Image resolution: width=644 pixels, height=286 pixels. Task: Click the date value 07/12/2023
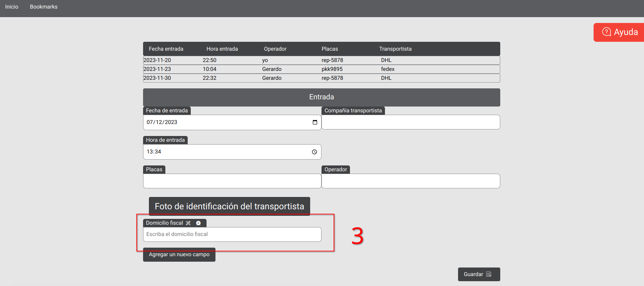tap(162, 122)
